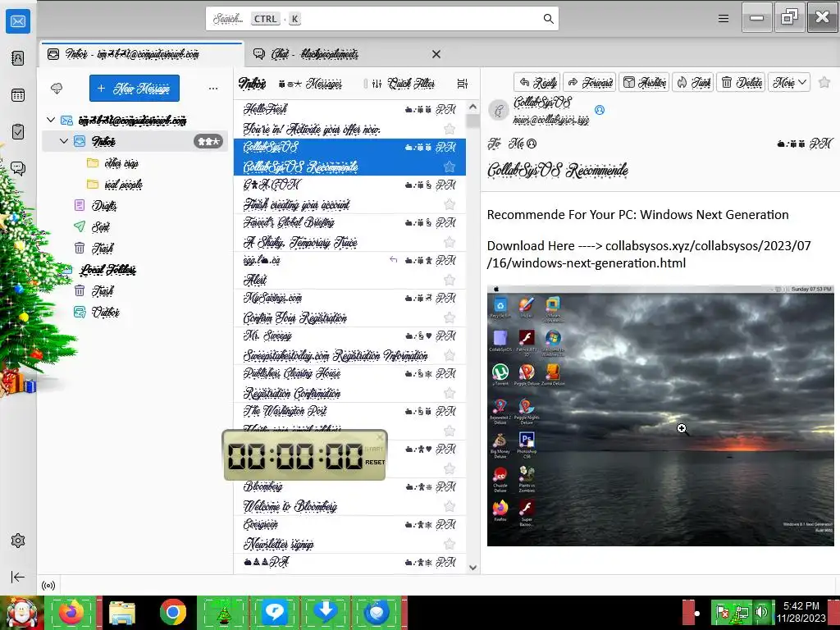
Task: Click the Delete button
Action: pyautogui.click(x=741, y=83)
